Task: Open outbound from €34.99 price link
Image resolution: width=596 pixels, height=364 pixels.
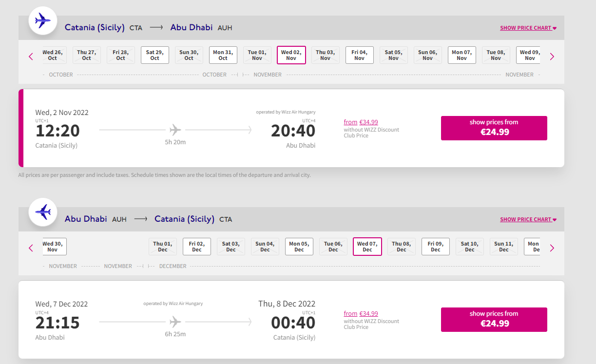Action: point(361,122)
